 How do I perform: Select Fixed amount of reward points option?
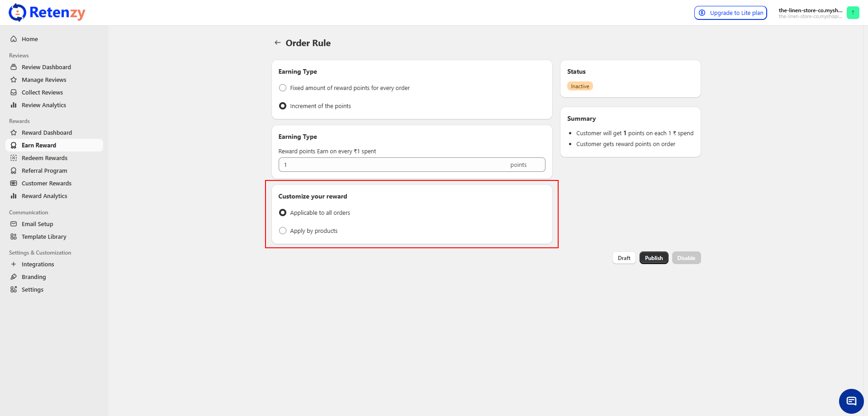[x=283, y=88]
